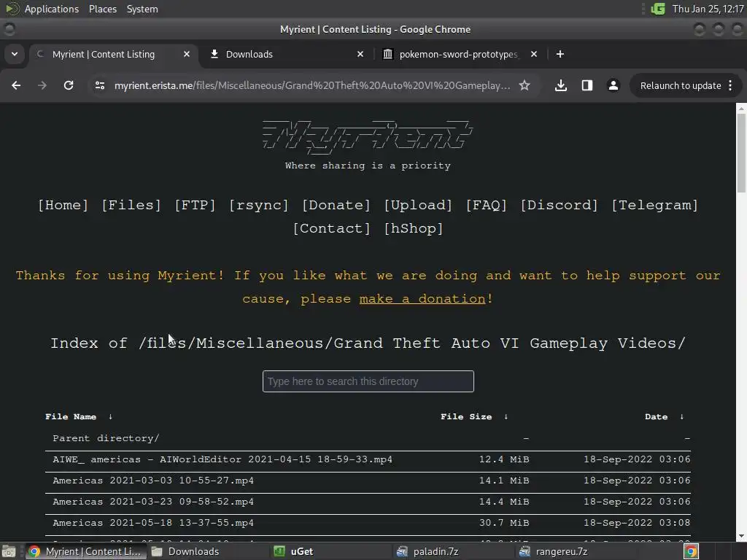
Task: Open Chrome downloads tray icon
Action: [561, 85]
